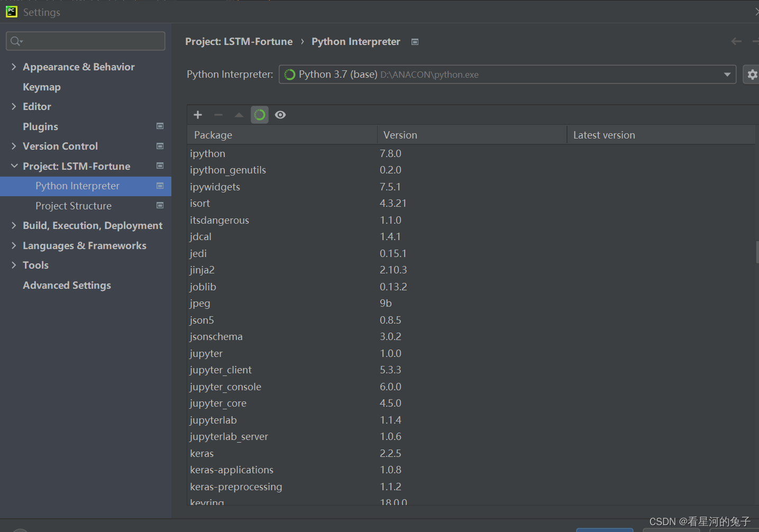The image size is (759, 532).
Task: Select the itsdangerous package row
Action: (x=471, y=220)
